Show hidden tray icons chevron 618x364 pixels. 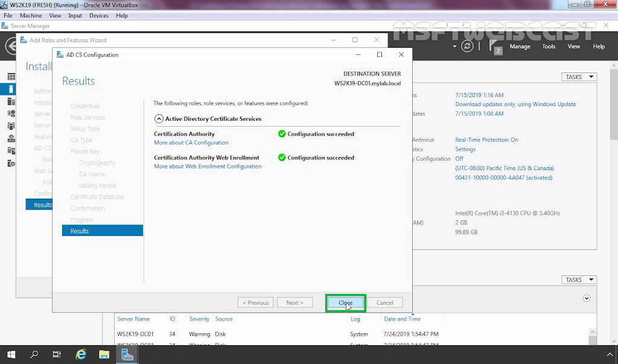point(610,354)
